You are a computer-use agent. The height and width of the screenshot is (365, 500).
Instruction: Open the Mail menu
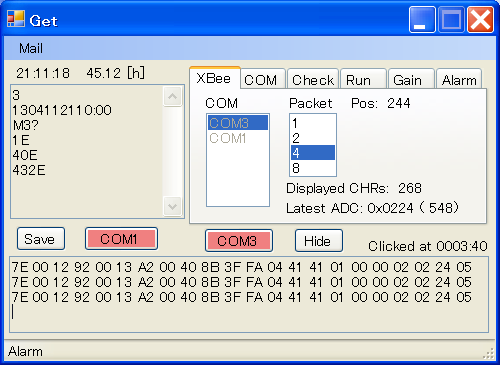tap(31, 49)
